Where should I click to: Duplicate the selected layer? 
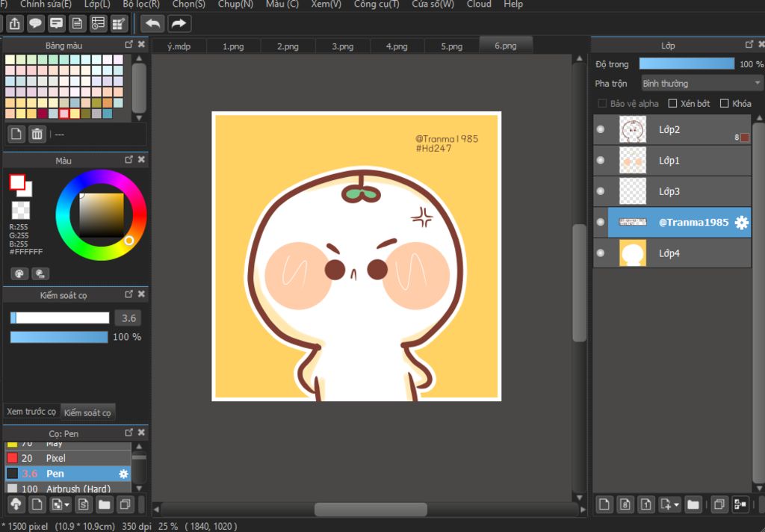(x=719, y=504)
